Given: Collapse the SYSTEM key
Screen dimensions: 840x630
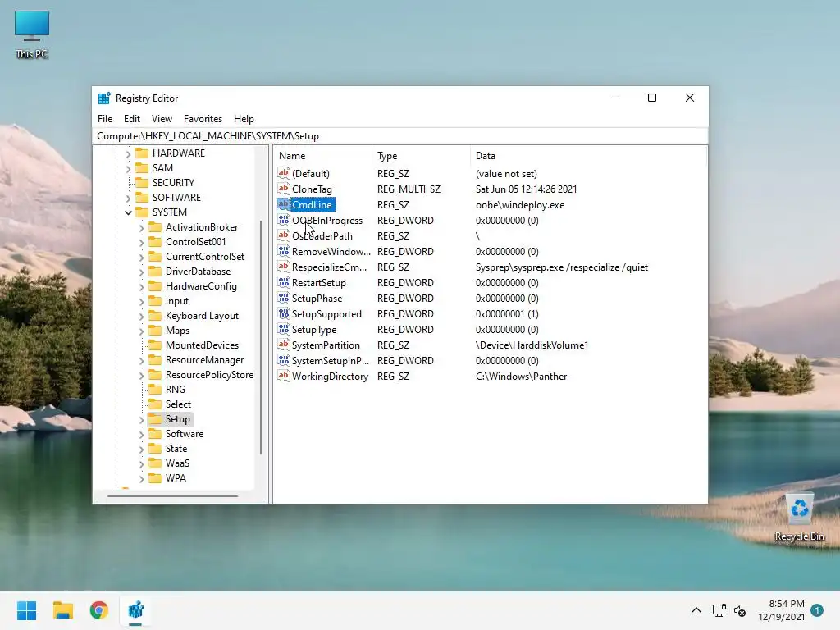Looking at the screenshot, I should pos(128,212).
